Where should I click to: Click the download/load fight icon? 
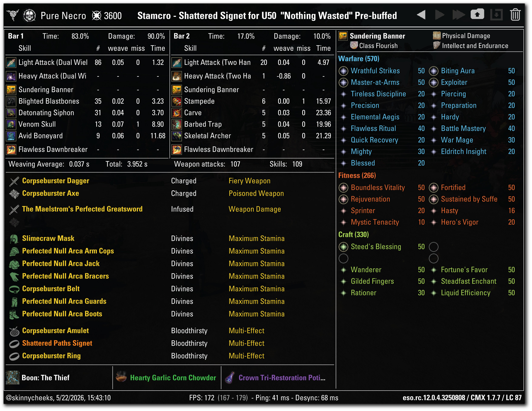point(496,15)
